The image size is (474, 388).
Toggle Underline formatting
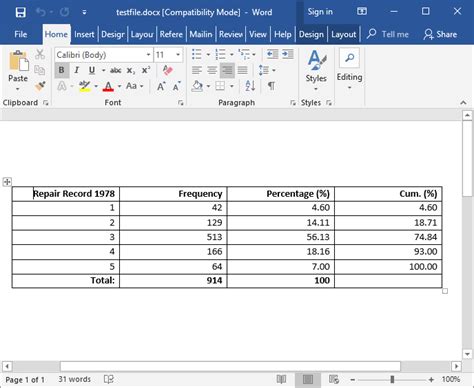click(x=92, y=70)
